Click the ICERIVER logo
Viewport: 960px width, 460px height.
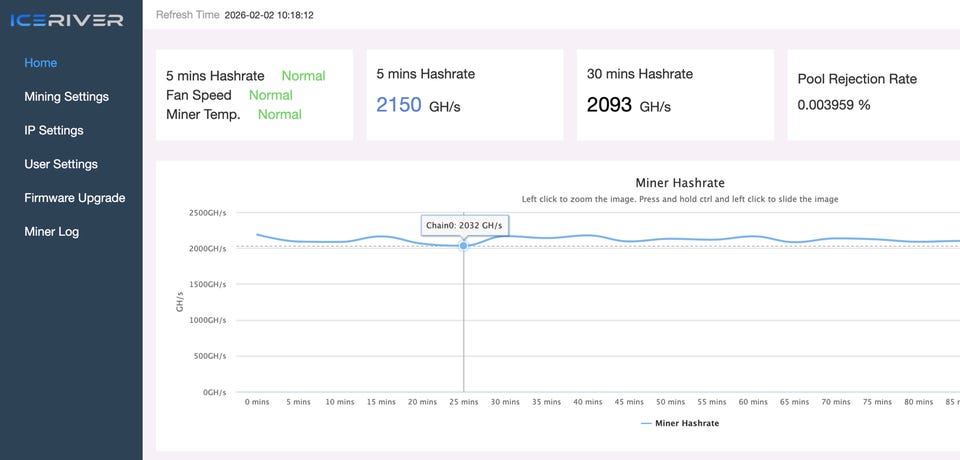click(67, 20)
